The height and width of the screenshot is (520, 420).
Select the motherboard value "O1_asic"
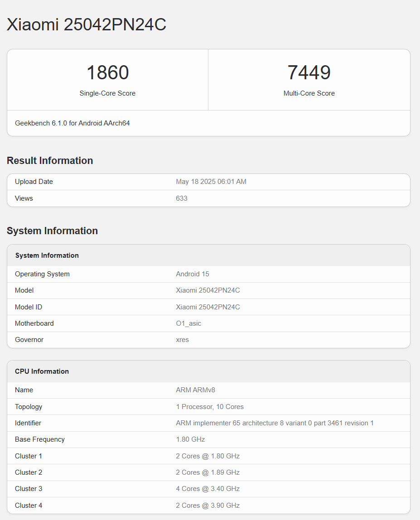coord(188,323)
